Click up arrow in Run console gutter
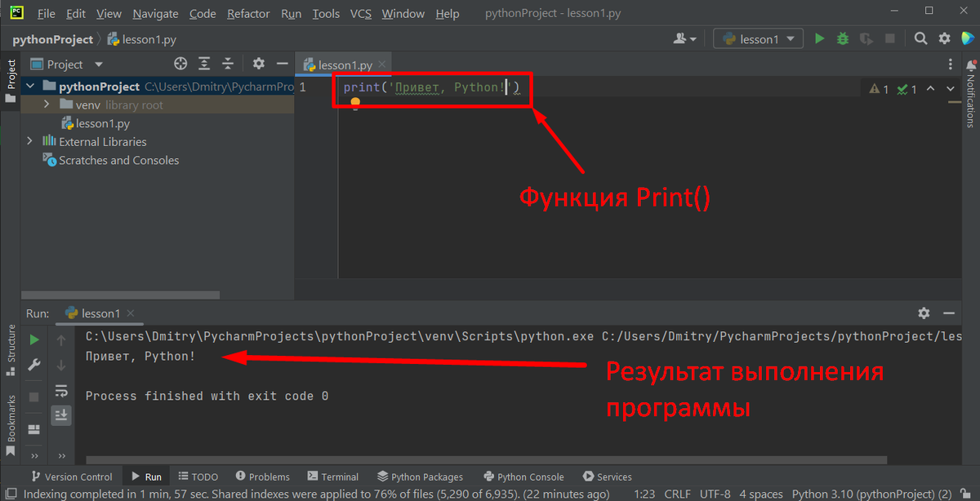 (61, 339)
